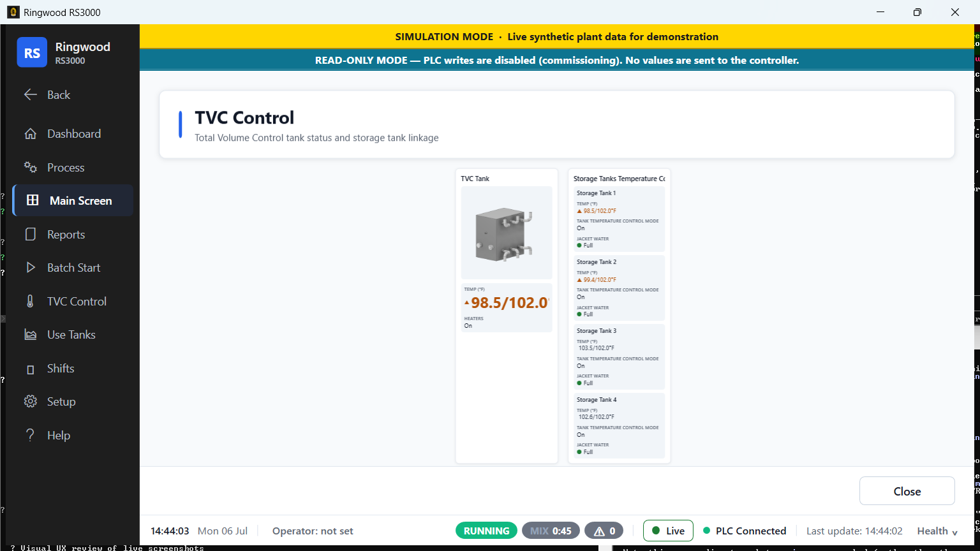Click the Batch Start play icon
Screen dimensions: 980x551
click(31, 268)
